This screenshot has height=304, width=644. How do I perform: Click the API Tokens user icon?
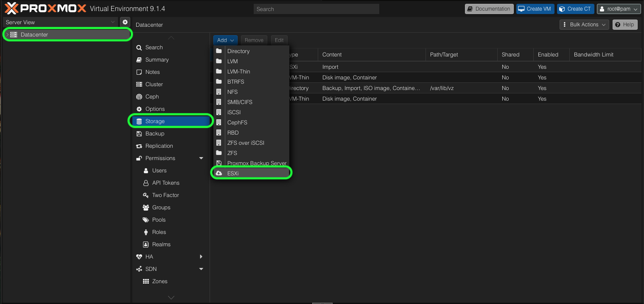point(145,183)
